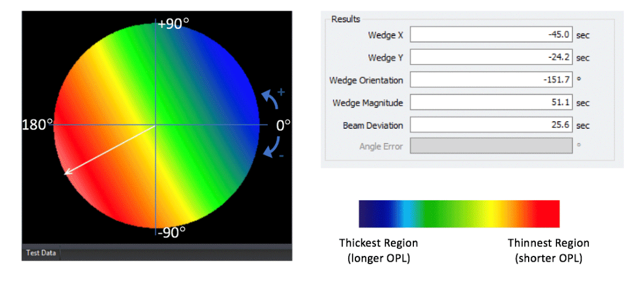Click the 'Results' group title
644x286 pixels.
point(345,19)
